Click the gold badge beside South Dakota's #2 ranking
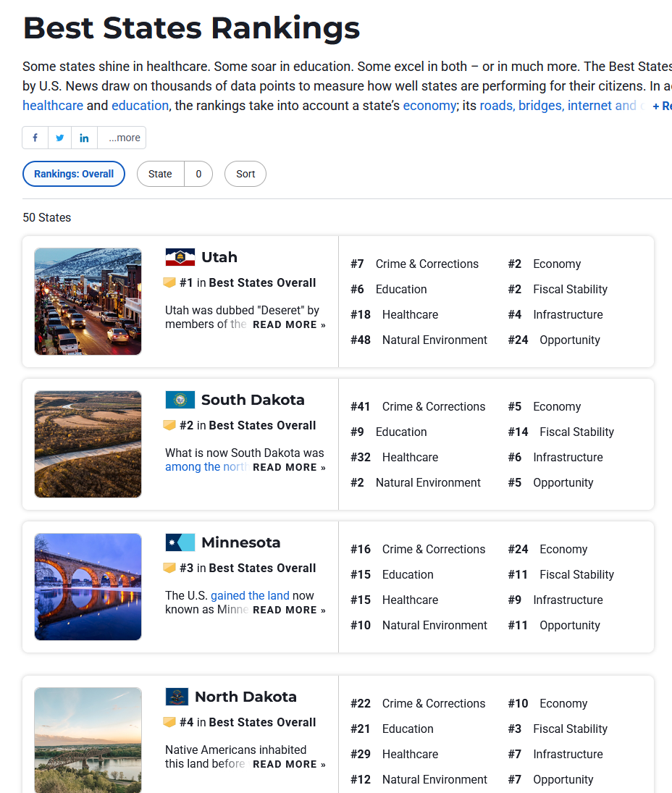This screenshot has width=672, height=793. pyautogui.click(x=169, y=425)
